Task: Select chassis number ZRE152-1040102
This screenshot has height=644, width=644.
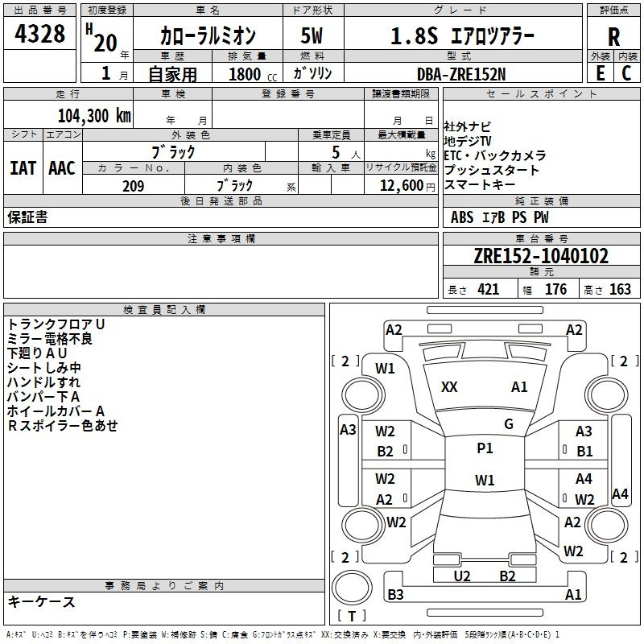Action: [541, 257]
